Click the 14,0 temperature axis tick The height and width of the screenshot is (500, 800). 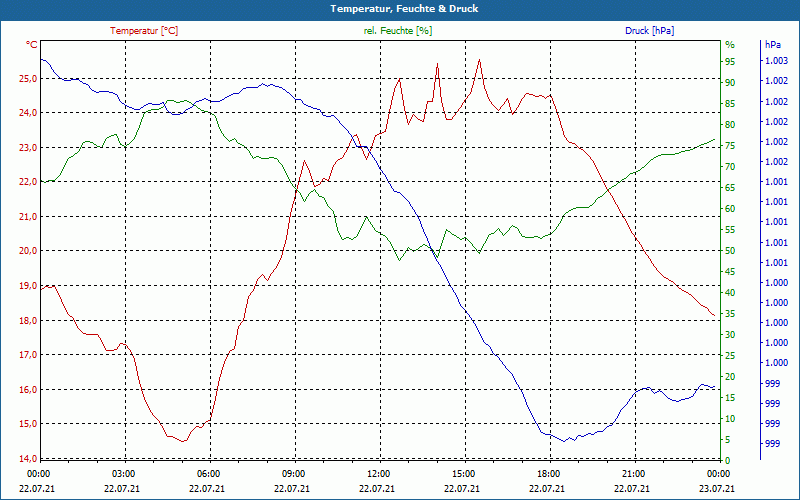(28, 459)
